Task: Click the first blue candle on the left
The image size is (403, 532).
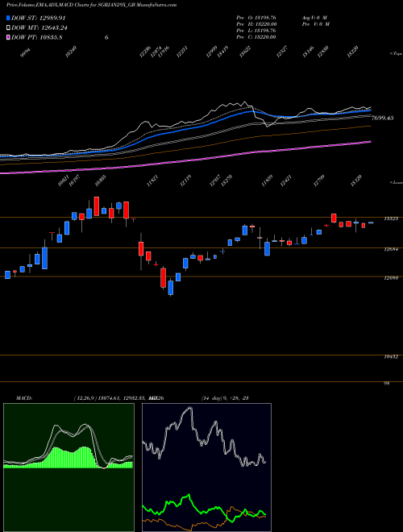Action: point(7,275)
